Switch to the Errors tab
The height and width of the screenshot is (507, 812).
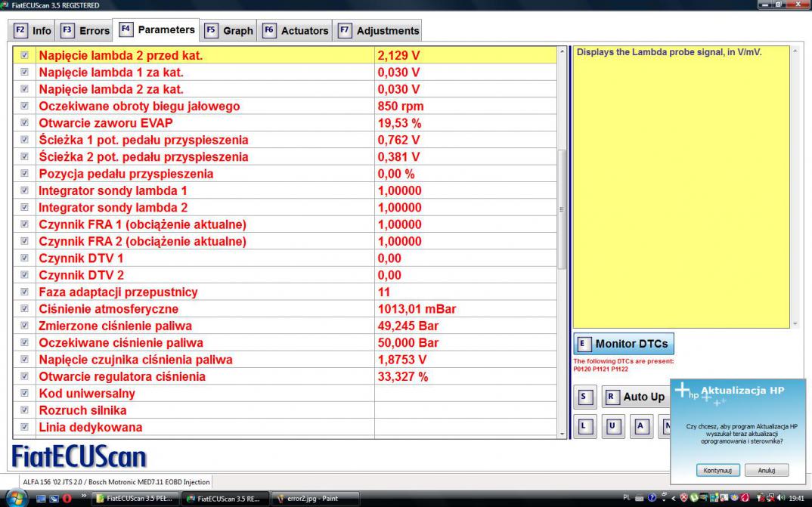pyautogui.click(x=85, y=31)
